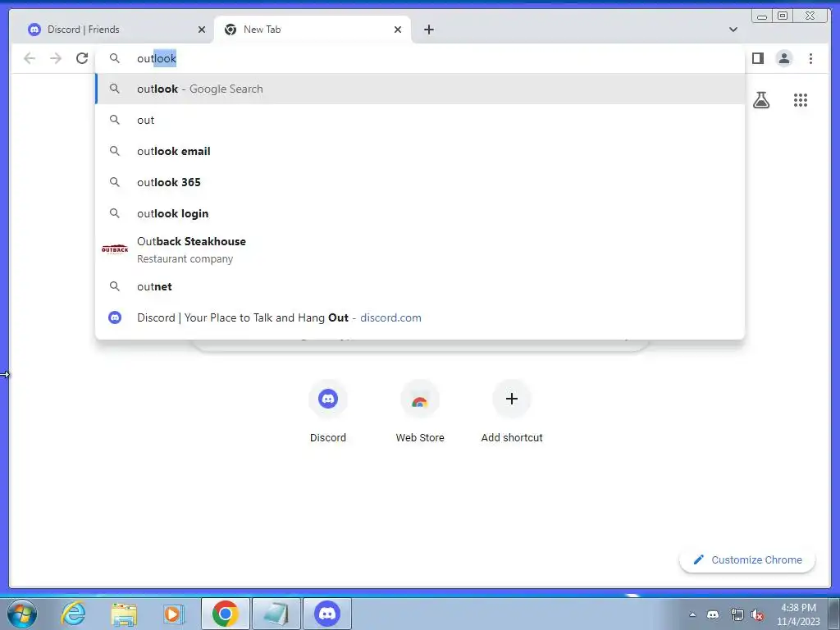Click the search icon beside 'outlook email'
840x630 pixels.
point(115,151)
